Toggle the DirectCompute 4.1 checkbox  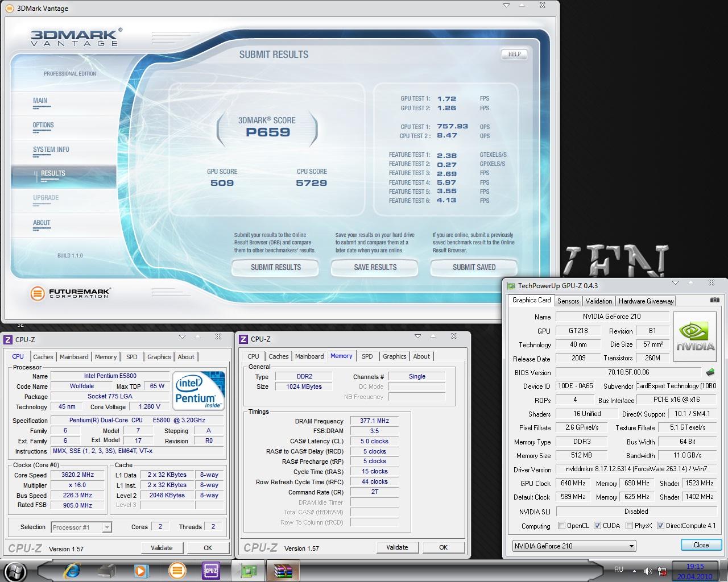coord(660,526)
